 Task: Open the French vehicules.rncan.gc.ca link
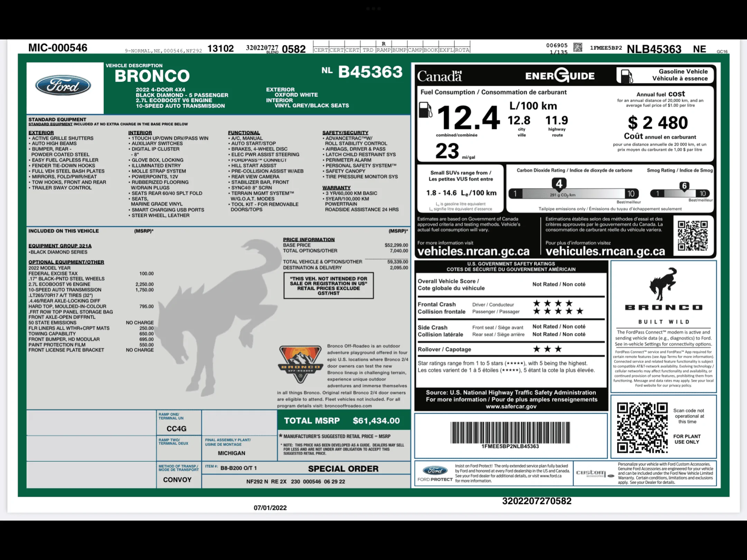pos(605,251)
